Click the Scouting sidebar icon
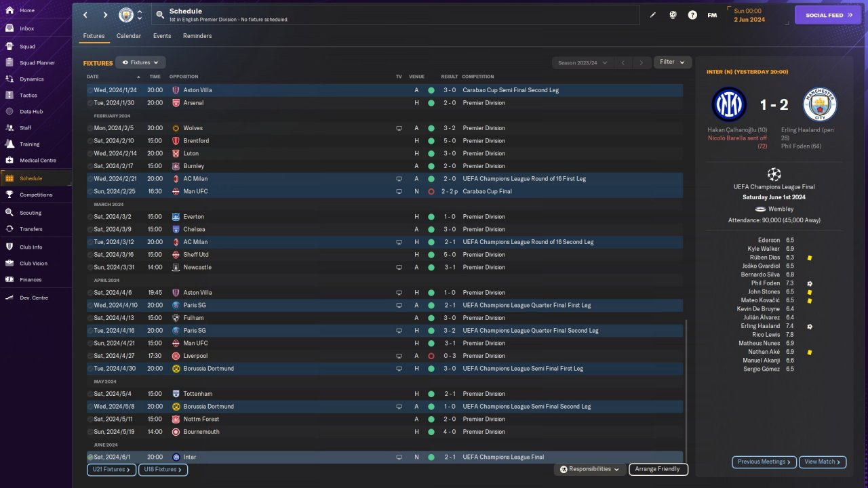Image resolution: width=868 pixels, height=488 pixels. (9, 213)
